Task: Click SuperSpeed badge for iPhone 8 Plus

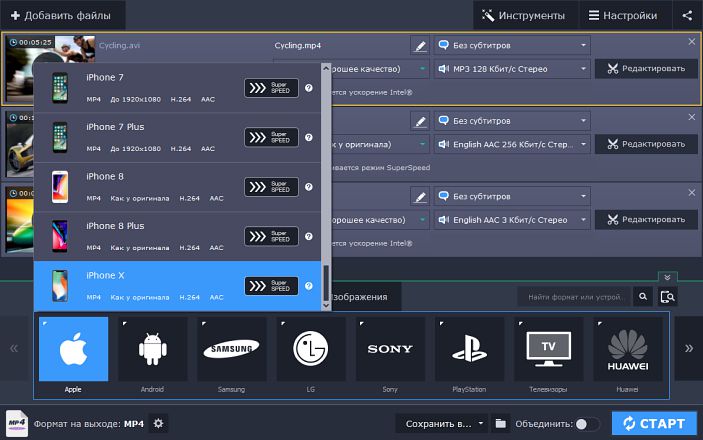Action: click(x=271, y=236)
